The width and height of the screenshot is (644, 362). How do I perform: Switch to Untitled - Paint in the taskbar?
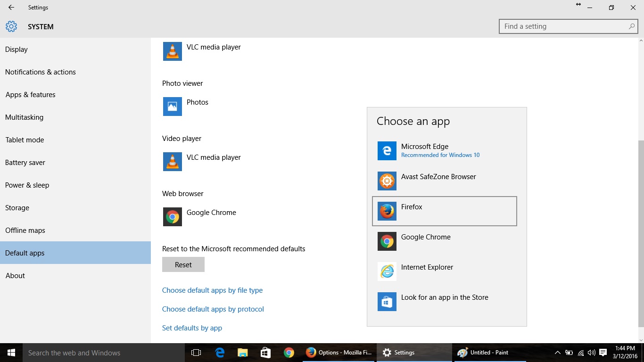(x=489, y=353)
